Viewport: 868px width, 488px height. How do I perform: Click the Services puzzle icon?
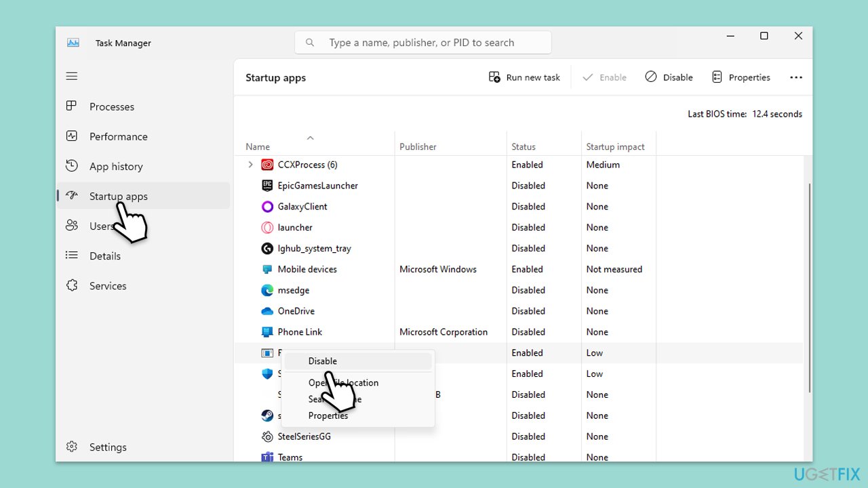(72, 285)
